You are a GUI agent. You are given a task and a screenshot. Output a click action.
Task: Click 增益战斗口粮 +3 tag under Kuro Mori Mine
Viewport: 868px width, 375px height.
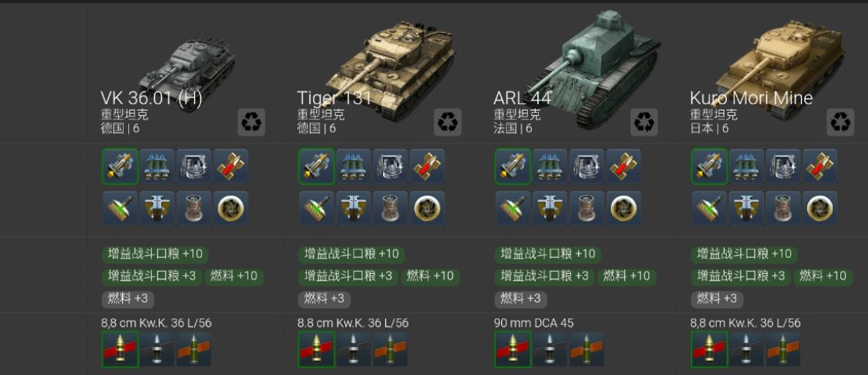(x=741, y=275)
